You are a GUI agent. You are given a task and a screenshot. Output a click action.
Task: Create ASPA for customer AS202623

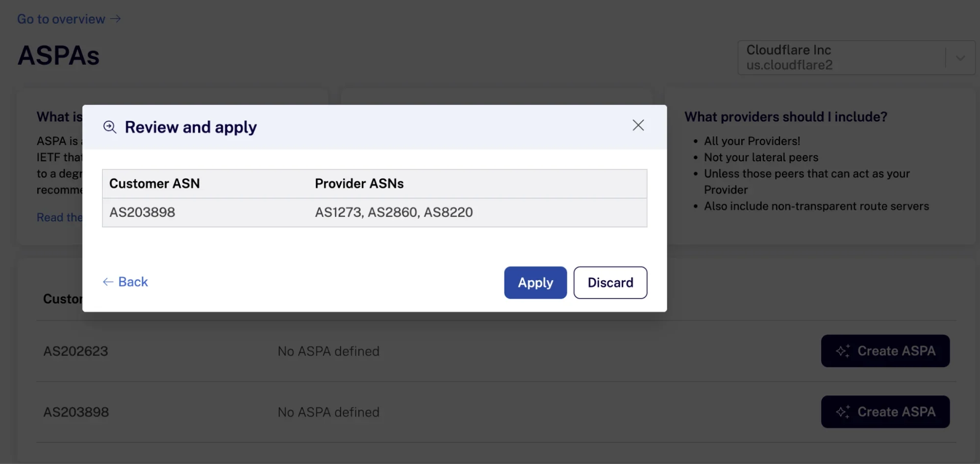tap(885, 351)
